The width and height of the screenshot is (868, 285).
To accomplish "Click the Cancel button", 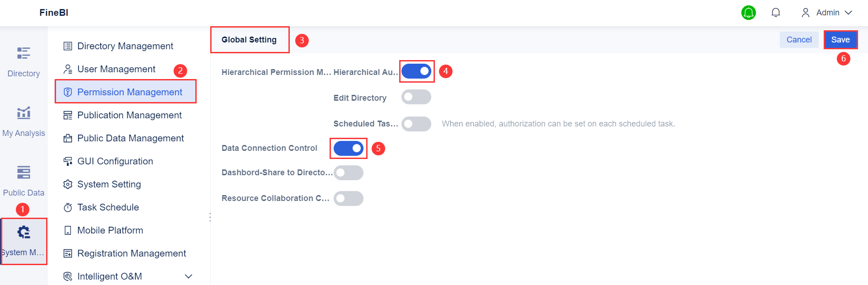I will click(x=799, y=40).
